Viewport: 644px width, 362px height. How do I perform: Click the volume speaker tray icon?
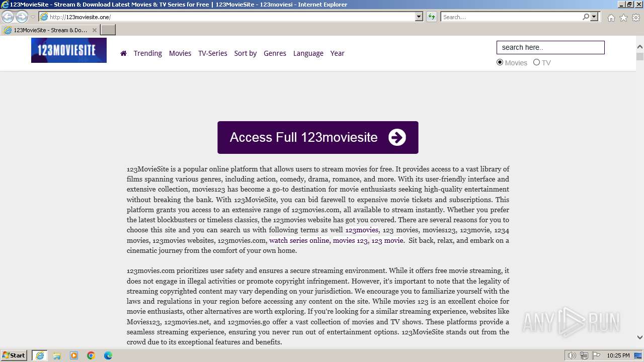[x=572, y=355]
